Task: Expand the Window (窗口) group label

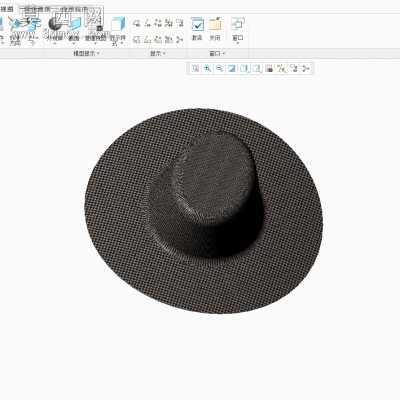Action: click(x=217, y=53)
